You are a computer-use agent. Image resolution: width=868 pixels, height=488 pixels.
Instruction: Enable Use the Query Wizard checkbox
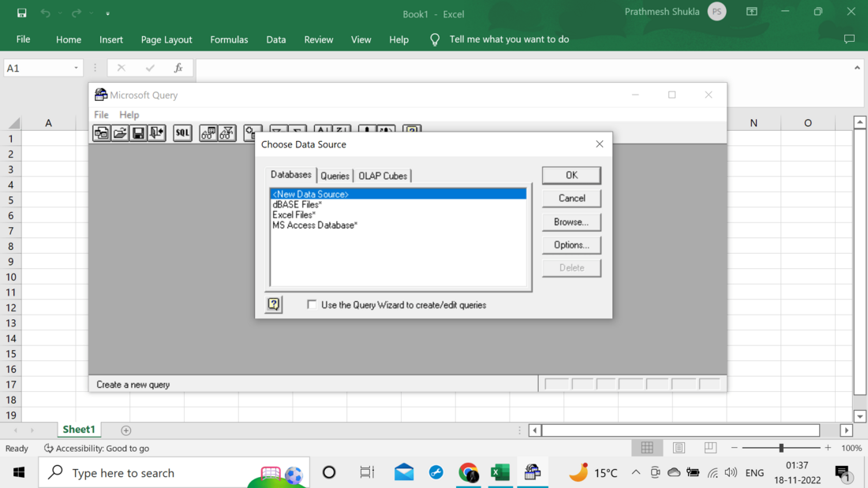point(312,304)
